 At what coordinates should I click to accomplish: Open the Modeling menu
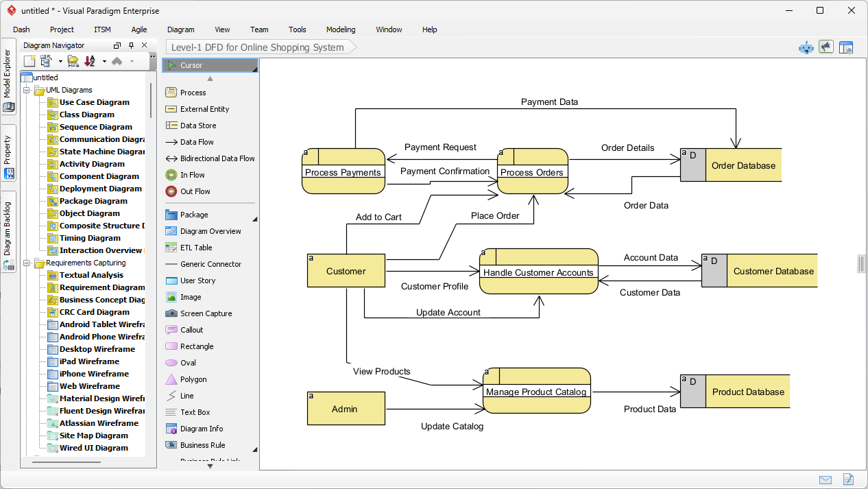click(340, 29)
